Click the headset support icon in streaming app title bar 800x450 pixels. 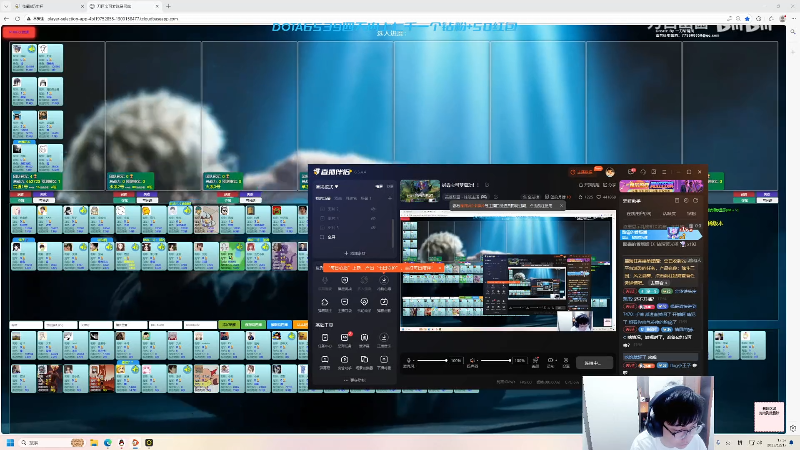(643, 172)
